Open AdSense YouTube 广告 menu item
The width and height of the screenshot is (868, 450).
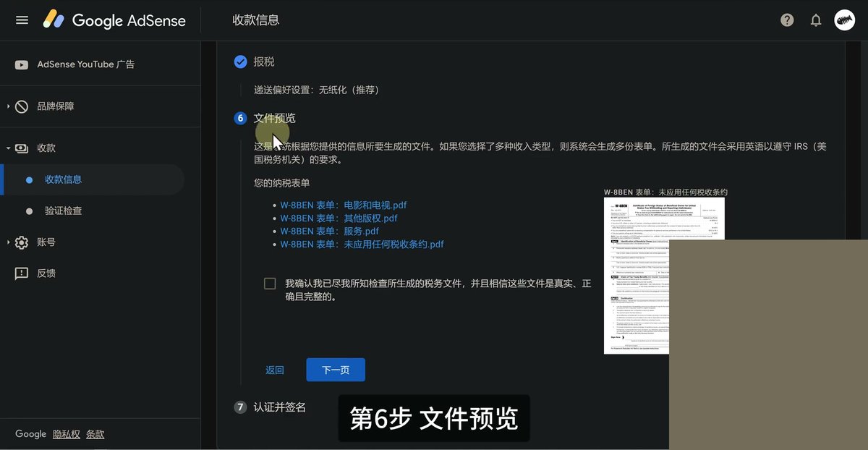[x=86, y=64]
